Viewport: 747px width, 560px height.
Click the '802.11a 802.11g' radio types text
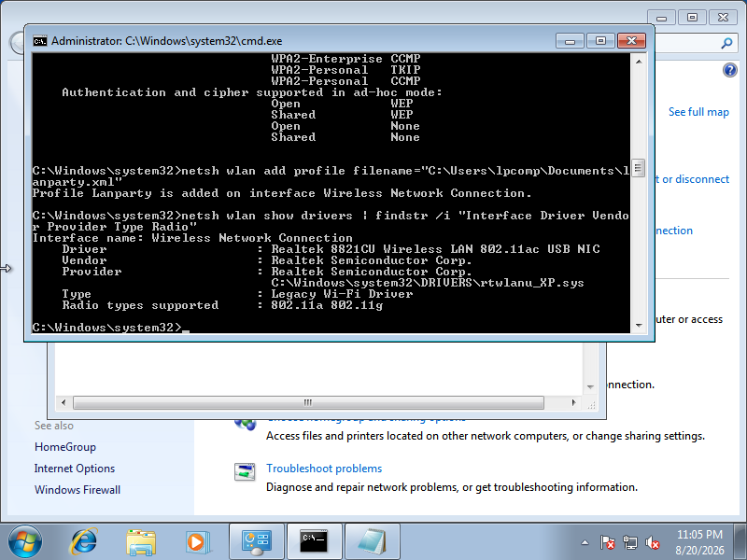click(x=327, y=305)
